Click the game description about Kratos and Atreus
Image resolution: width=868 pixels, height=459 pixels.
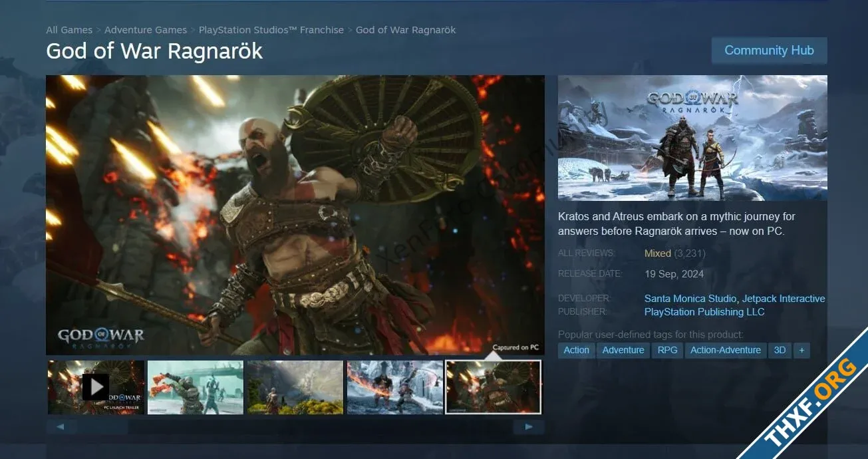[676, 224]
